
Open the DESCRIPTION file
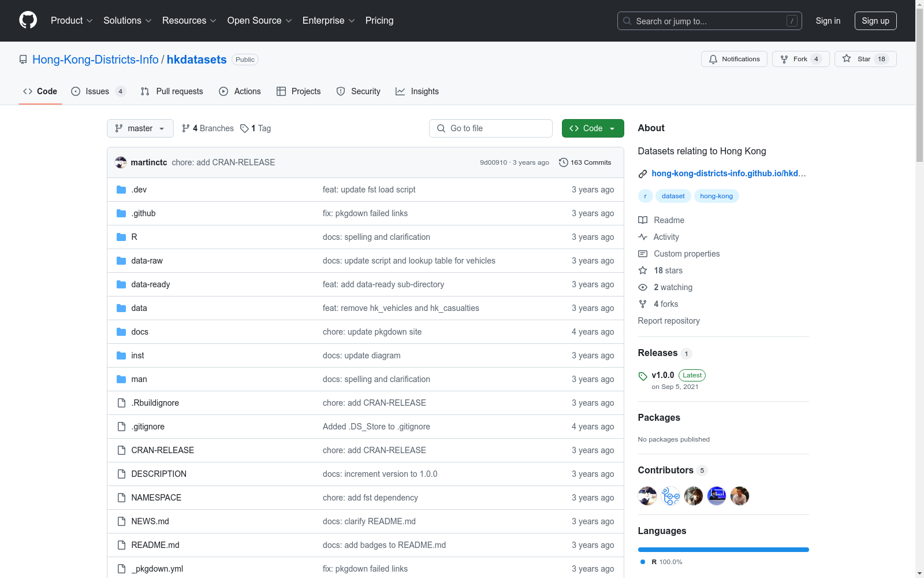[159, 474]
